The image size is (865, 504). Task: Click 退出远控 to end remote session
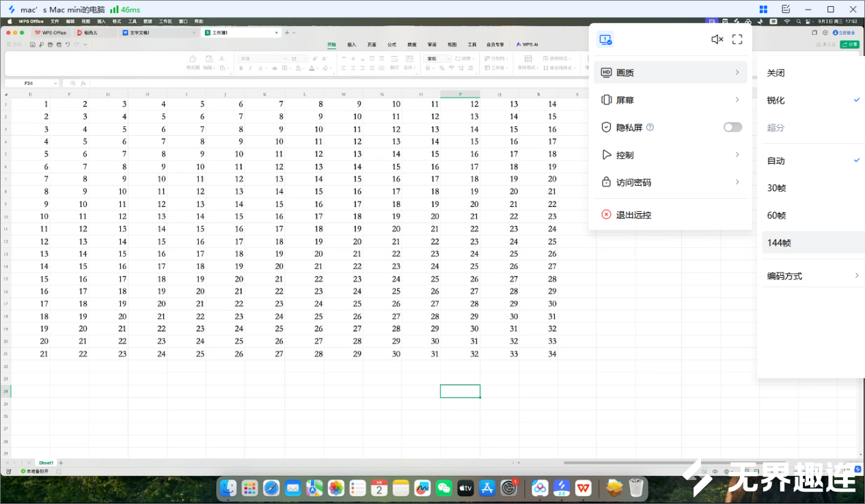[x=670, y=214]
